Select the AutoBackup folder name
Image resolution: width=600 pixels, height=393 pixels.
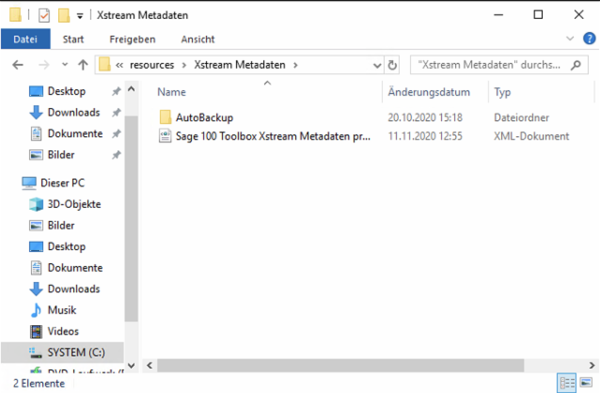[x=204, y=117]
